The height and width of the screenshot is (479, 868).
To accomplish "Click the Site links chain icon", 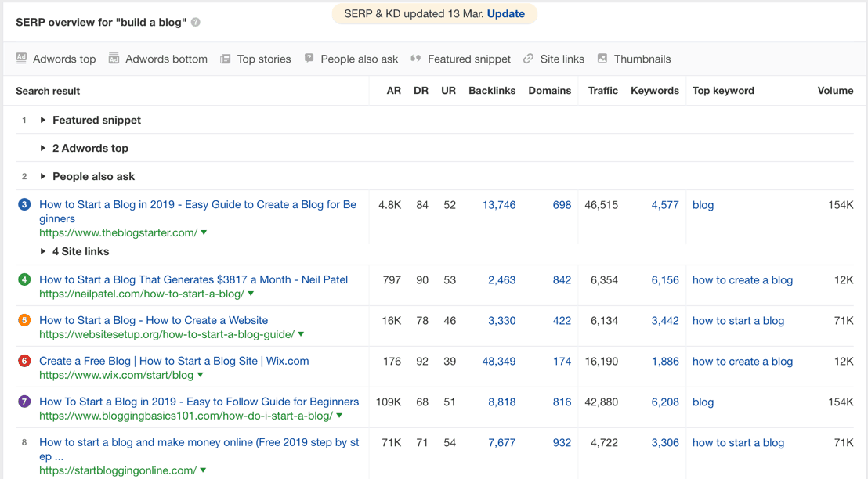I will (529, 59).
